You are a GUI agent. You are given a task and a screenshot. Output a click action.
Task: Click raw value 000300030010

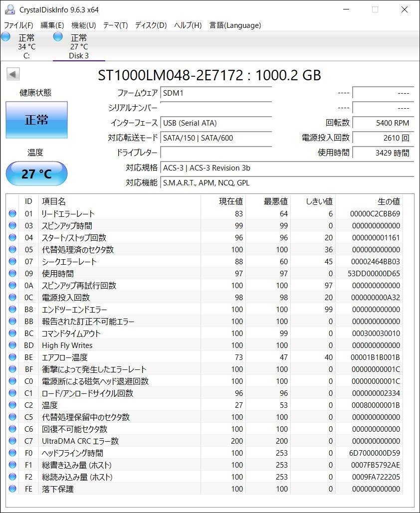coord(376,334)
